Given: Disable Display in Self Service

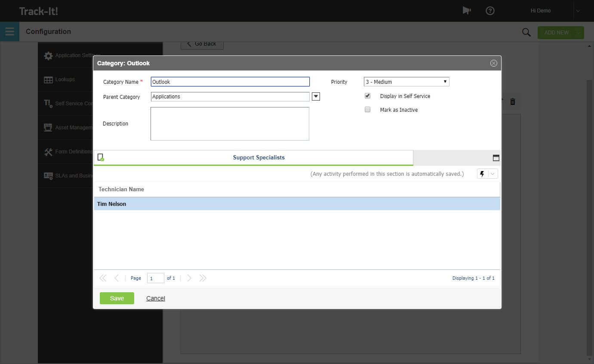Looking at the screenshot, I should [367, 96].
